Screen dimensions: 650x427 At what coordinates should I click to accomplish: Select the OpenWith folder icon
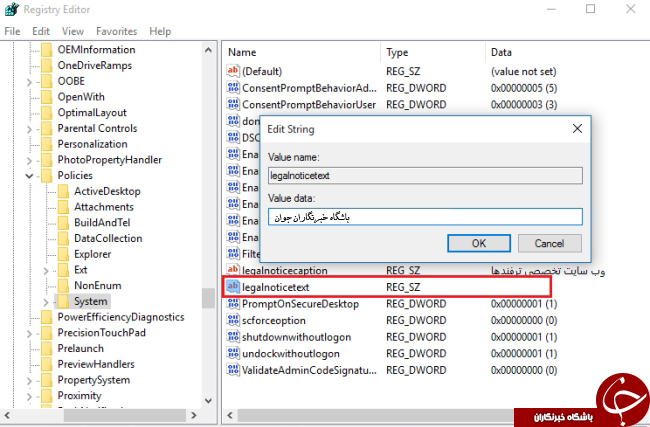(47, 97)
